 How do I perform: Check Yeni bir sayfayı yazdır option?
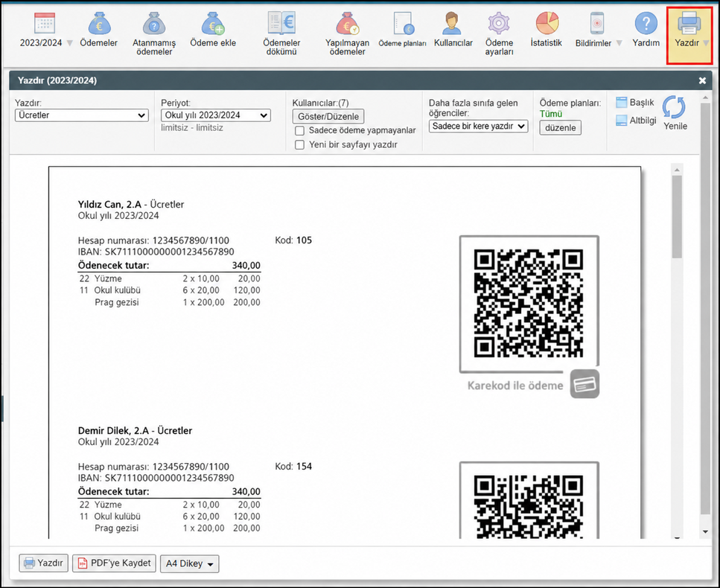[x=300, y=145]
